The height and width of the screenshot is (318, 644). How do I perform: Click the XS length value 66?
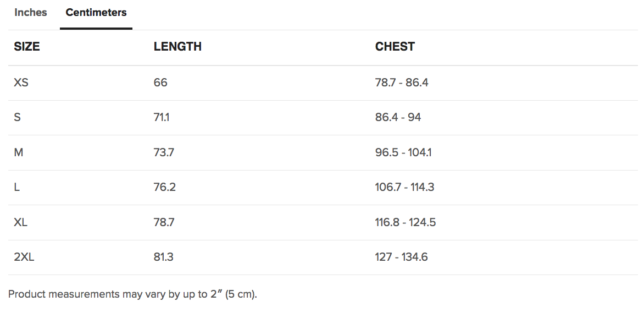click(160, 83)
